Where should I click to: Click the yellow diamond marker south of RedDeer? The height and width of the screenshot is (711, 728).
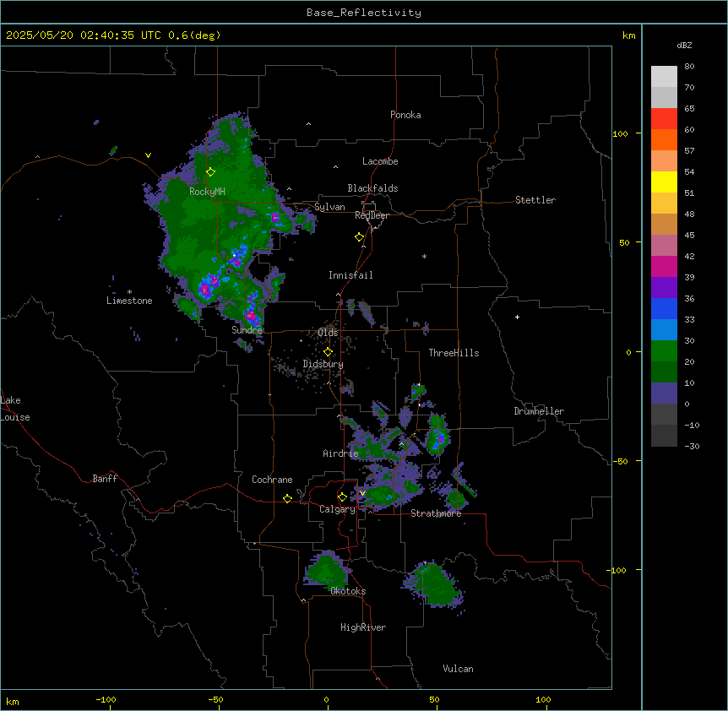coord(360,237)
